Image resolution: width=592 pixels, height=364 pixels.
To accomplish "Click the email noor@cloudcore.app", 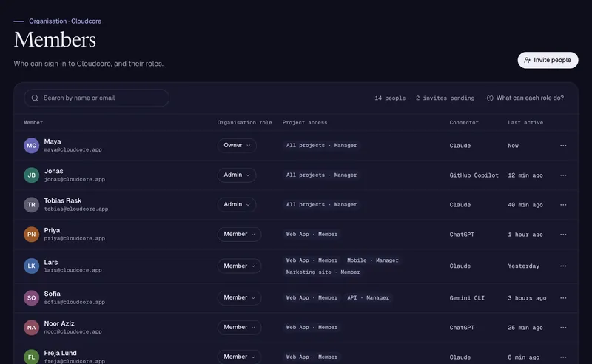I will click(73, 332).
